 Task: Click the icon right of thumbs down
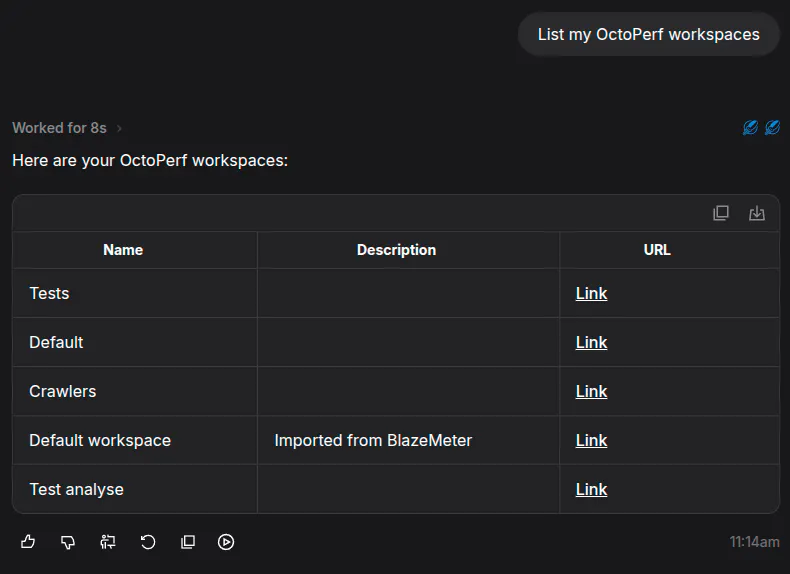[x=108, y=542]
